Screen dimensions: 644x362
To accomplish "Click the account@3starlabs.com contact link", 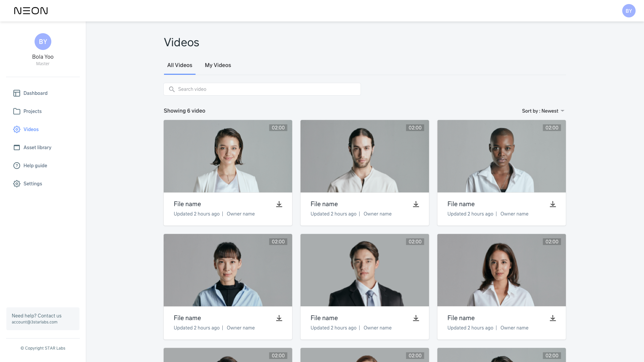I will tap(35, 322).
